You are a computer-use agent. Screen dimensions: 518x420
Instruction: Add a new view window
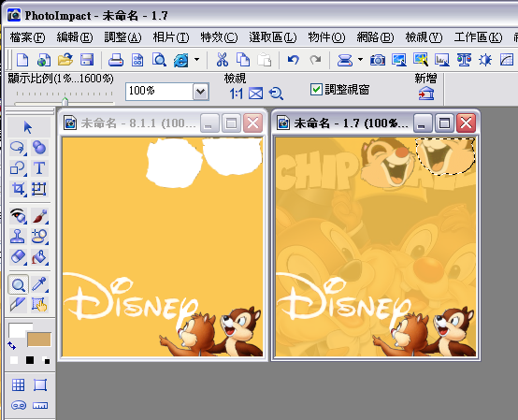(426, 94)
